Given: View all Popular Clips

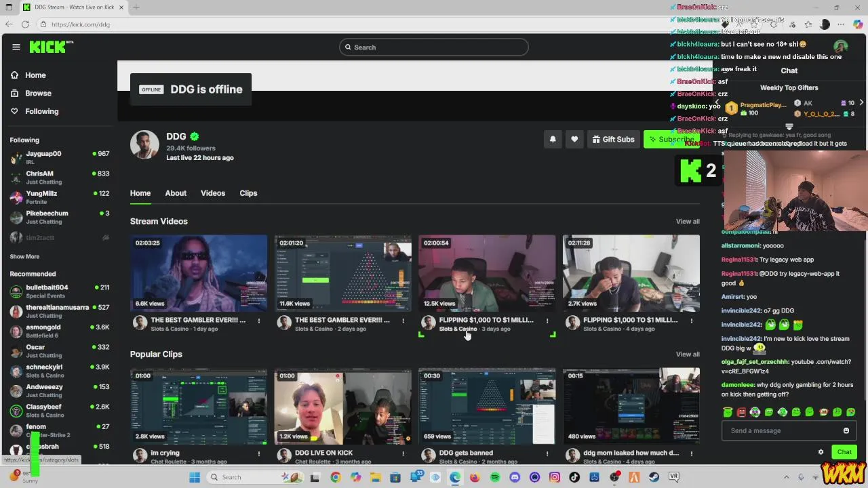Looking at the screenshot, I should (x=688, y=354).
